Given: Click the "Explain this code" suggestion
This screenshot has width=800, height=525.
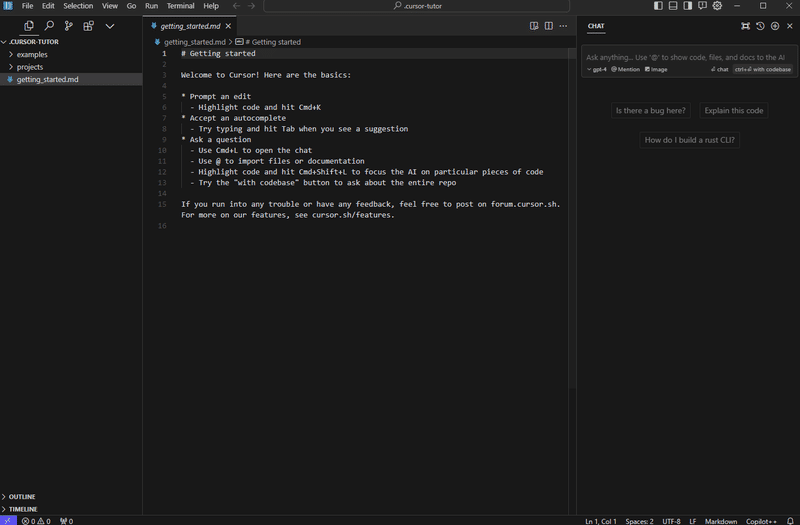Looking at the screenshot, I should 733,111.
